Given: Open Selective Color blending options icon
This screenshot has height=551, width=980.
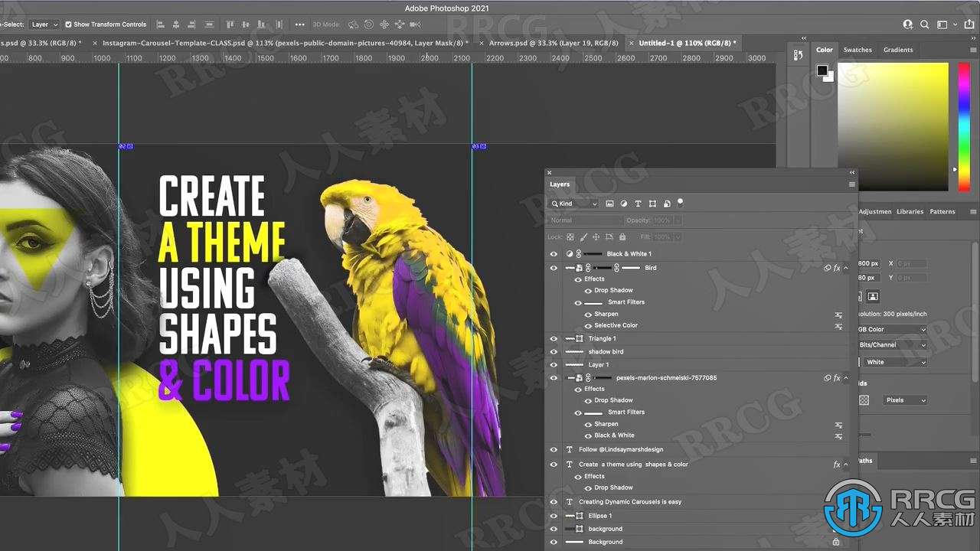Looking at the screenshot, I should [x=838, y=326].
